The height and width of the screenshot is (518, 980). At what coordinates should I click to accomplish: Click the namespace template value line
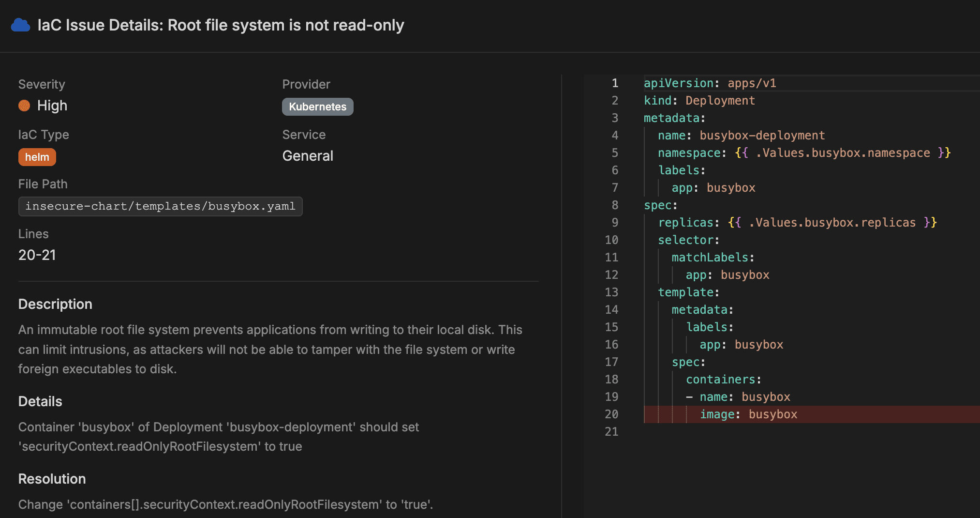point(803,153)
